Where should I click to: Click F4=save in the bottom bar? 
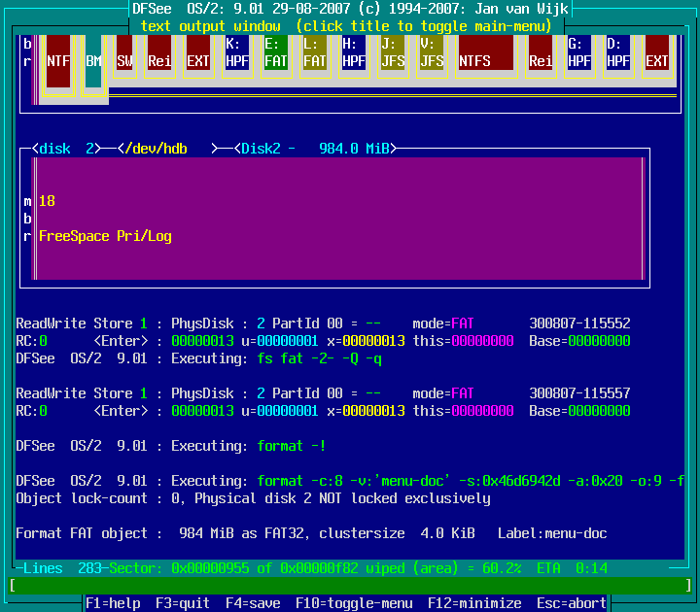point(253,603)
